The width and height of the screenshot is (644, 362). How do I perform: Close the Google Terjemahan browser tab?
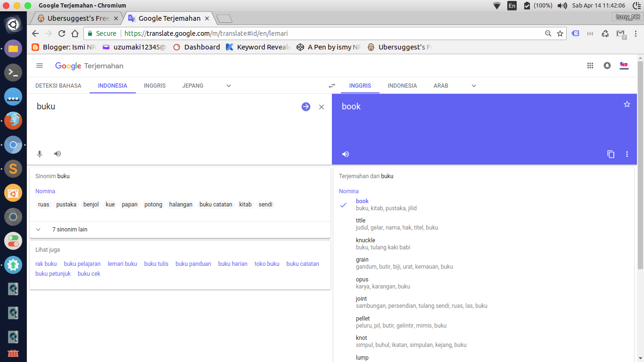[x=206, y=18]
